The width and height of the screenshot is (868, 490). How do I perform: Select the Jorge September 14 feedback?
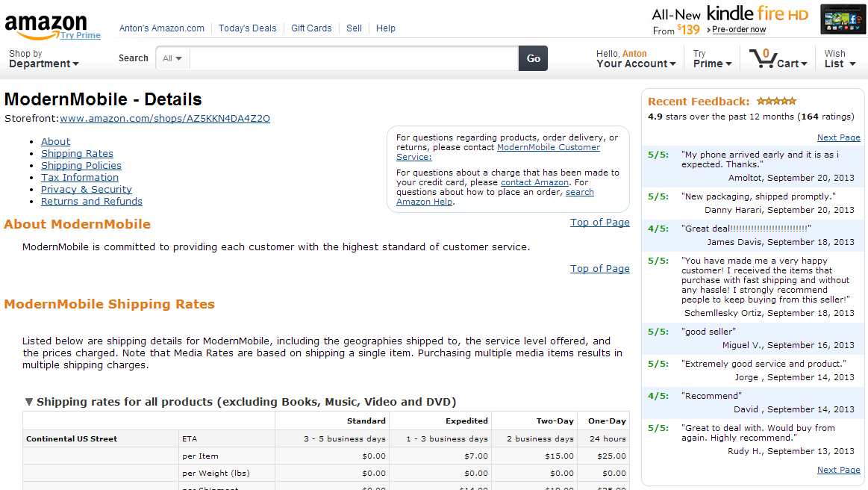pos(753,370)
